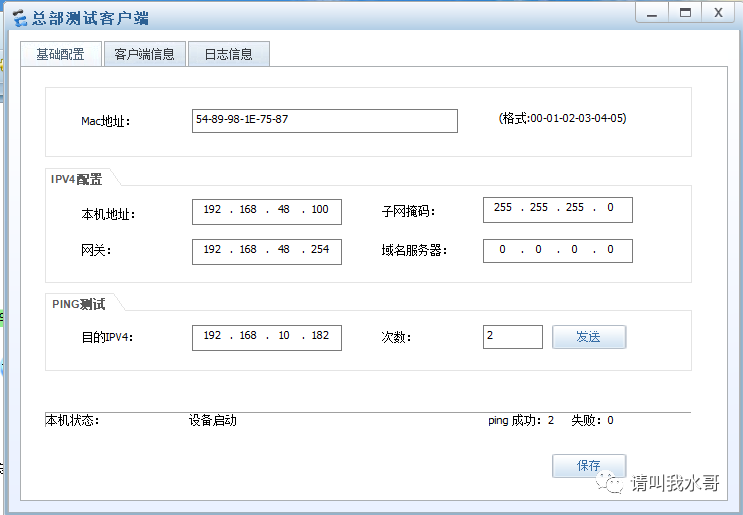743x515 pixels.
Task: Select first octet 255 of 子网掩码
Action: point(503,208)
